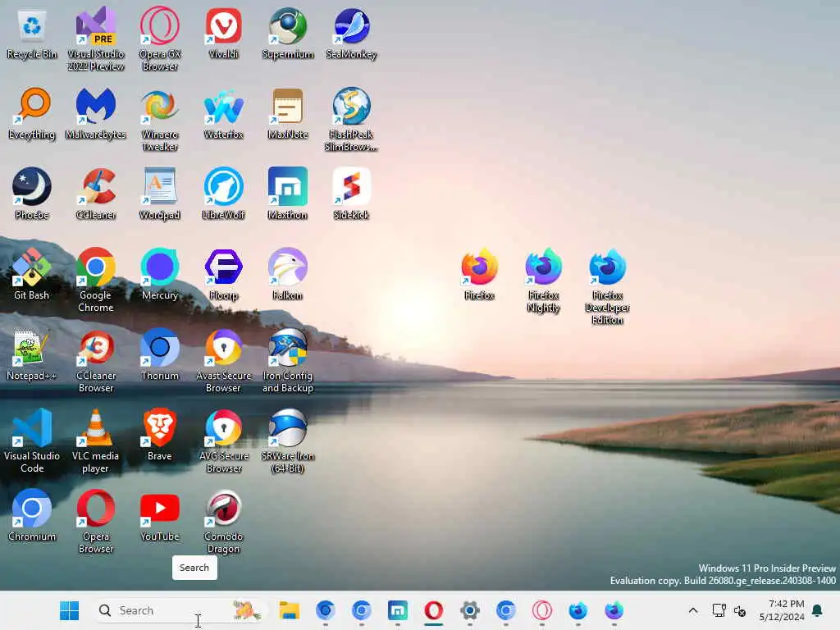Screen dimensions: 840x630
Task: Select the Floorp desktop shortcut
Action: click(223, 274)
